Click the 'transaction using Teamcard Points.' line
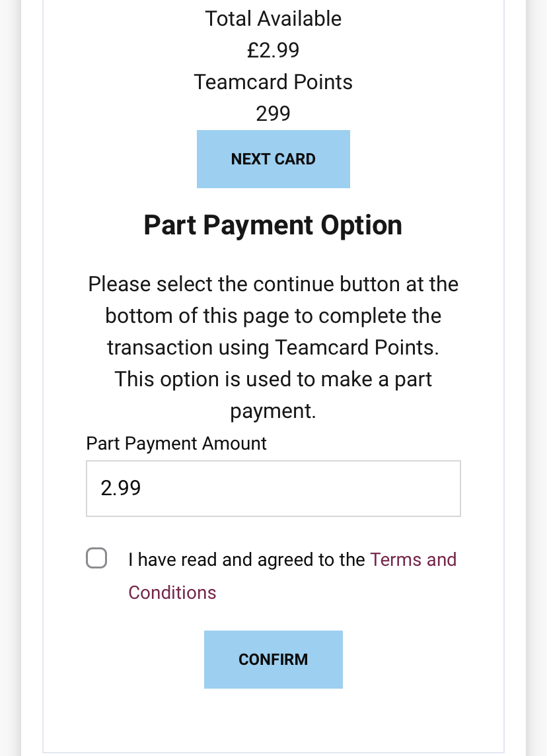This screenshot has height=756, width=547. (273, 348)
